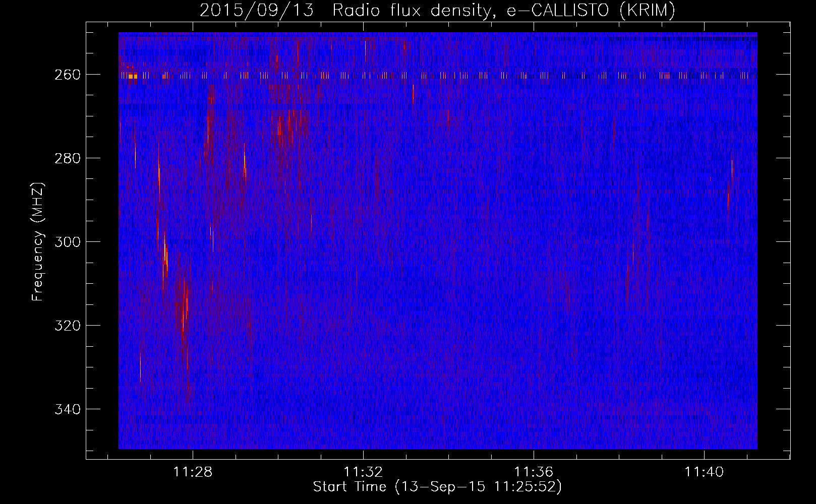Select the 340 frequency axis label
This screenshot has height=504, width=816.
point(68,409)
